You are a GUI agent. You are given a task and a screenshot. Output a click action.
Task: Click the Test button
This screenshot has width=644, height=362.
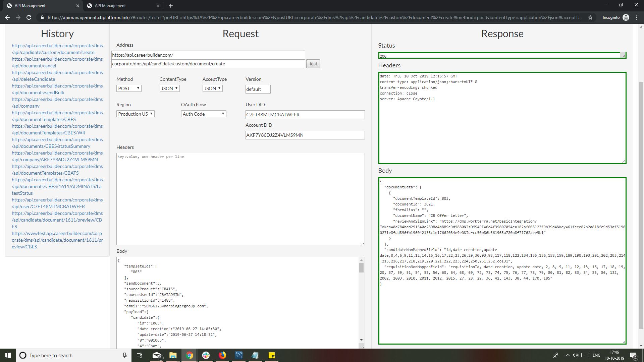[x=313, y=64]
